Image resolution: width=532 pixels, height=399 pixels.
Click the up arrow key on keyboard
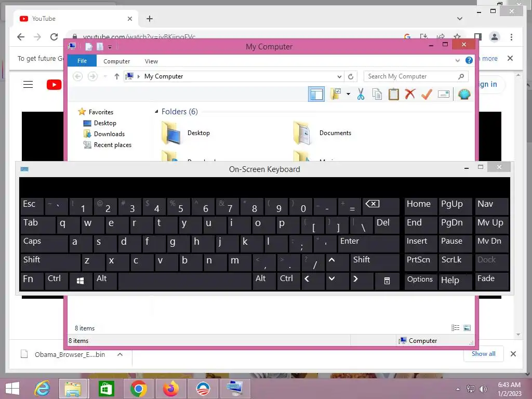(337, 262)
